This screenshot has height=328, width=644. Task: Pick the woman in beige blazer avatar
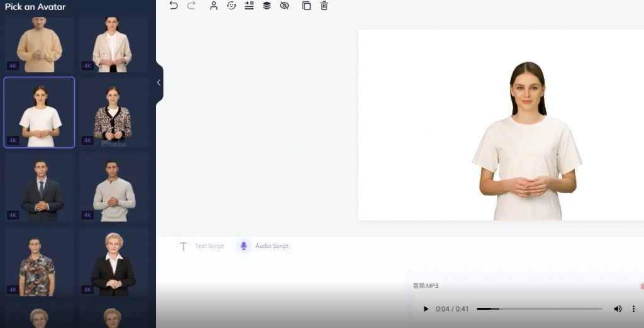114,45
